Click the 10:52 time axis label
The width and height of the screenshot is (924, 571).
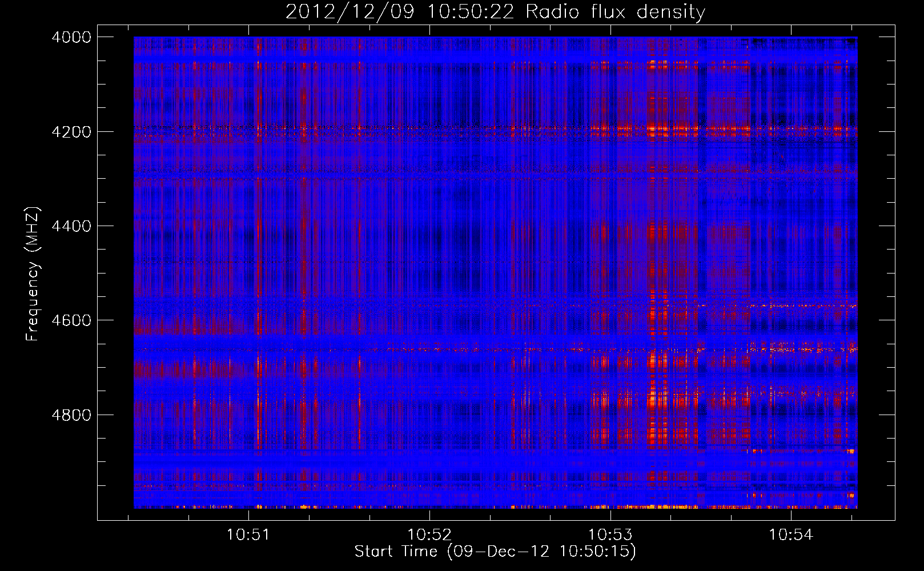coord(429,535)
